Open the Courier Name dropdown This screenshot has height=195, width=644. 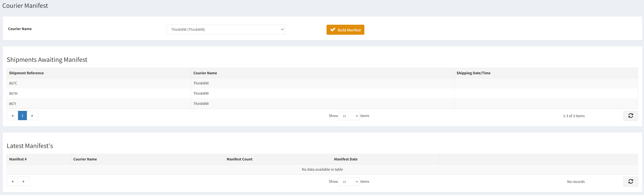point(225,29)
